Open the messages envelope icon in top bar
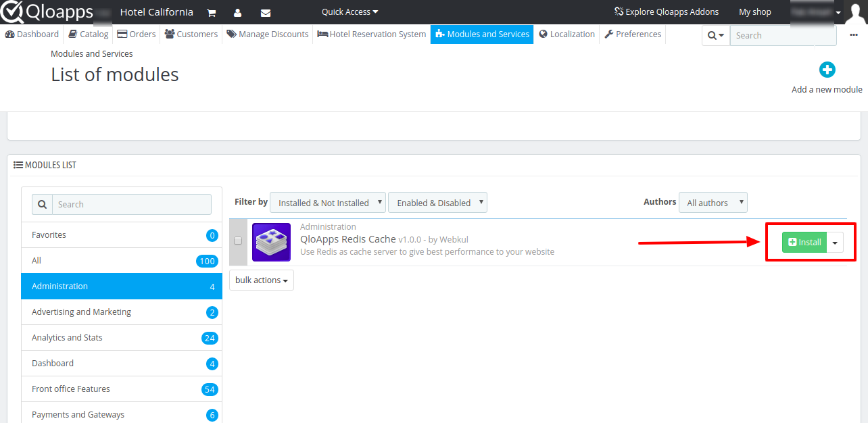This screenshot has width=868, height=423. coord(266,12)
